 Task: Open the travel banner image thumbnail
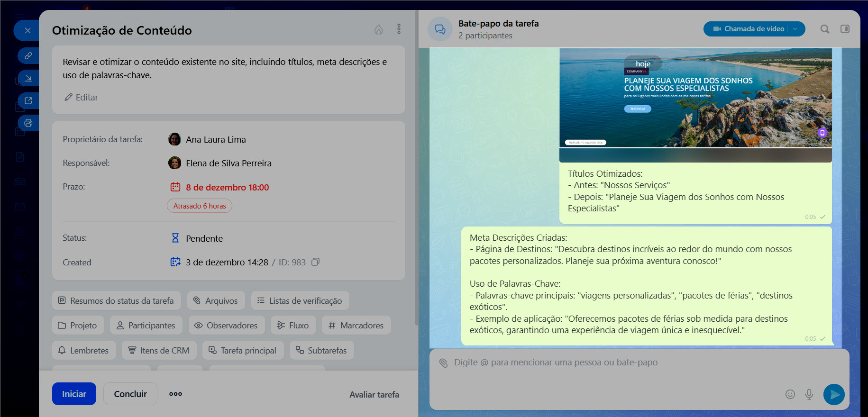[695, 98]
